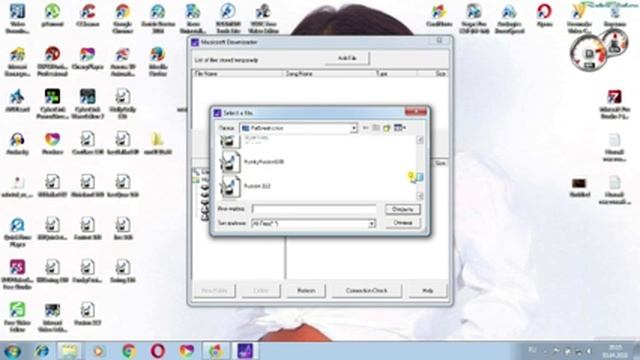The width and height of the screenshot is (640, 360).
Task: Open the Mozilla Firefox desktop shortcut
Action: coord(158,62)
